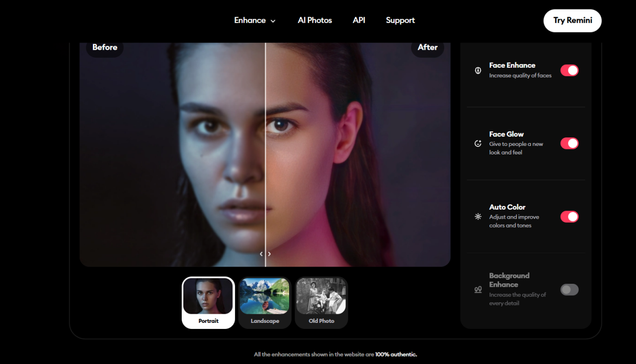Pick the Old Photo sample thumbnail
Viewport: 636px width, 364px height.
[x=321, y=302]
